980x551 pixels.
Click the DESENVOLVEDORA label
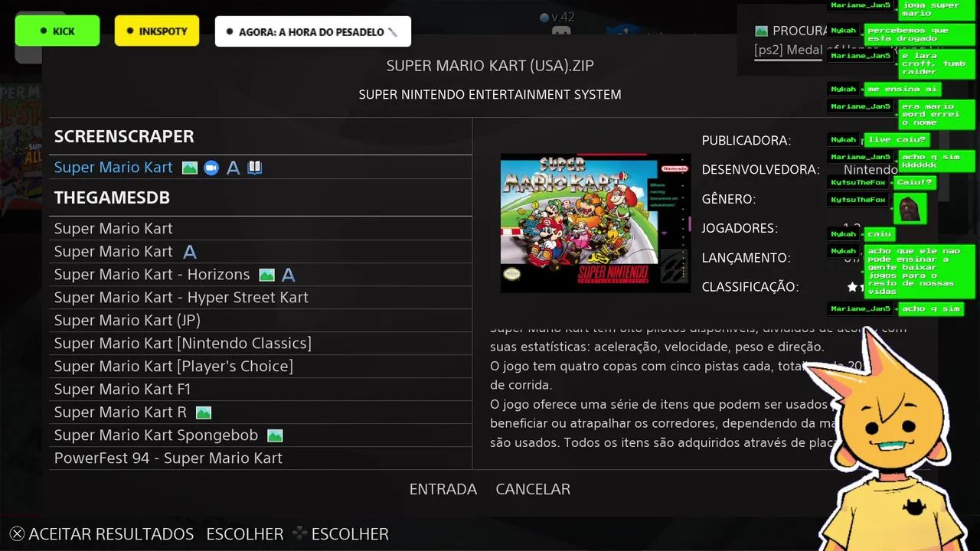(761, 170)
